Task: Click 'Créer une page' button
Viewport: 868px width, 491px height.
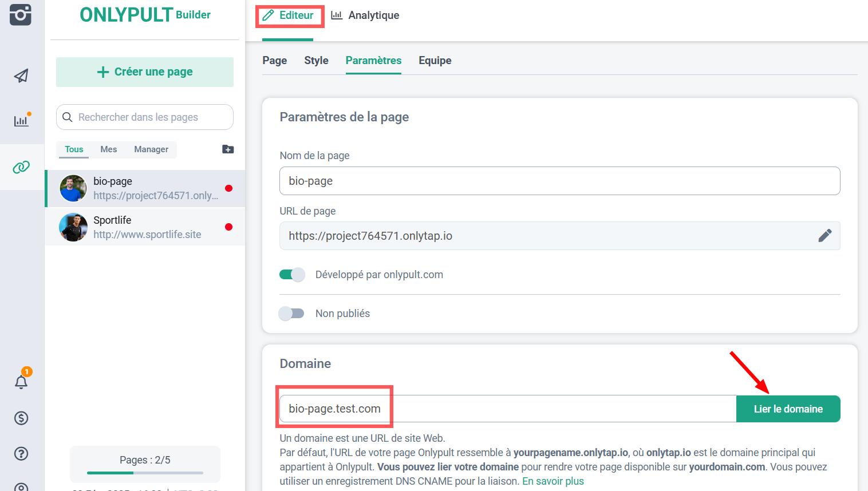Action: tap(145, 72)
